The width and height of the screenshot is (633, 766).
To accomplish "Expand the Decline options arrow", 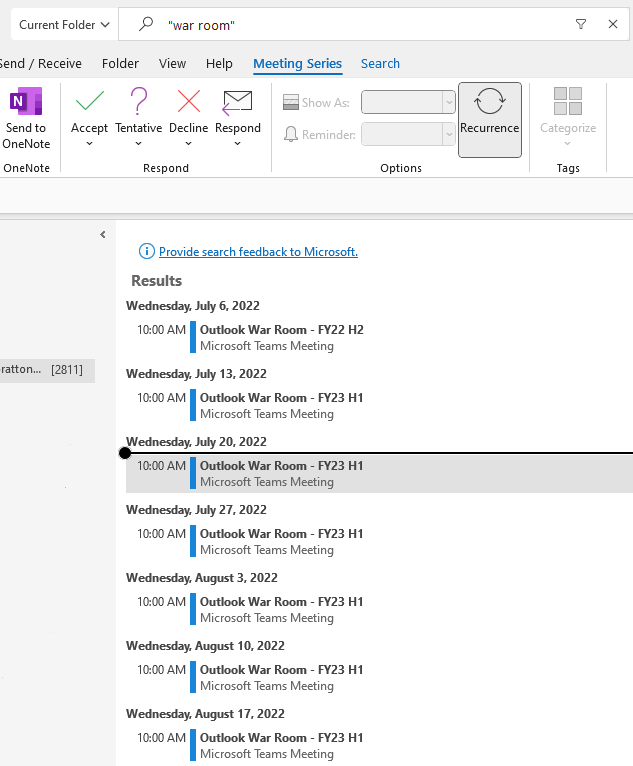I will (x=189, y=144).
